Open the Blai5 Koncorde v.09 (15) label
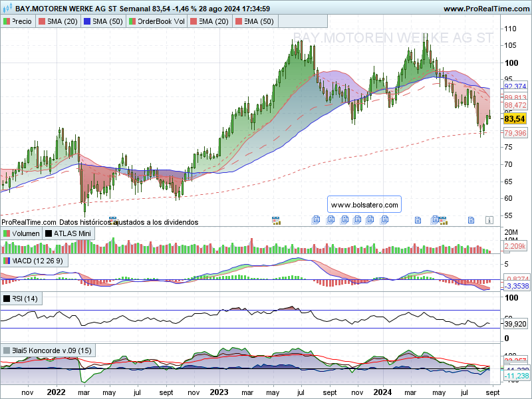The image size is (532, 399). click(48, 350)
